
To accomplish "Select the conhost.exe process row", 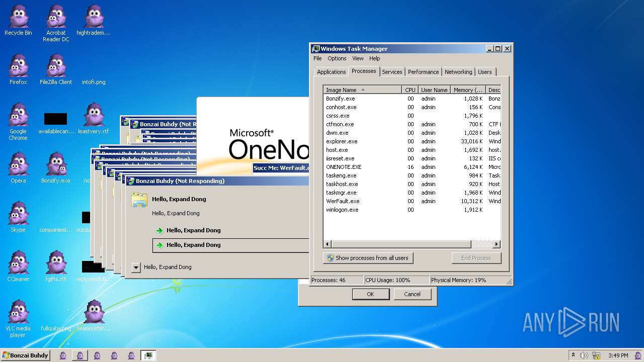I will pos(412,107).
